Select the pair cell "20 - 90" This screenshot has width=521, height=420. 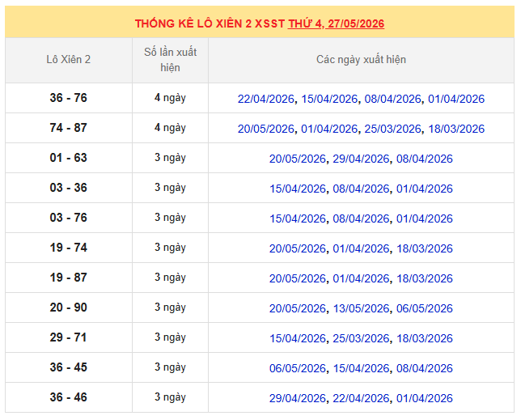69,307
